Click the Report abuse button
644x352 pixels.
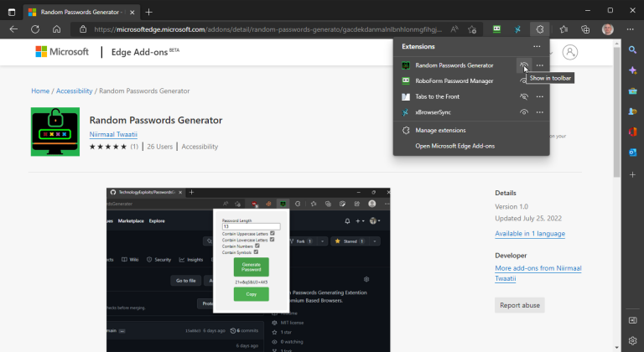pyautogui.click(x=520, y=305)
